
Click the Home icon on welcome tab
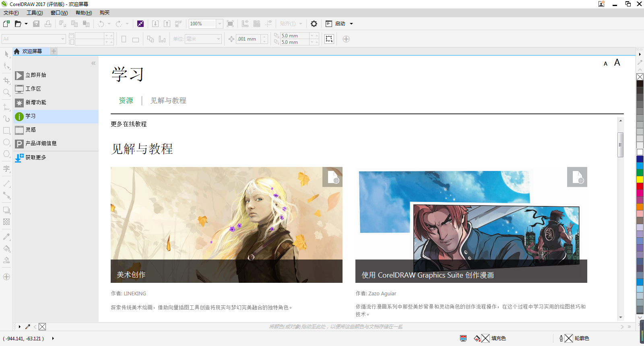point(17,51)
